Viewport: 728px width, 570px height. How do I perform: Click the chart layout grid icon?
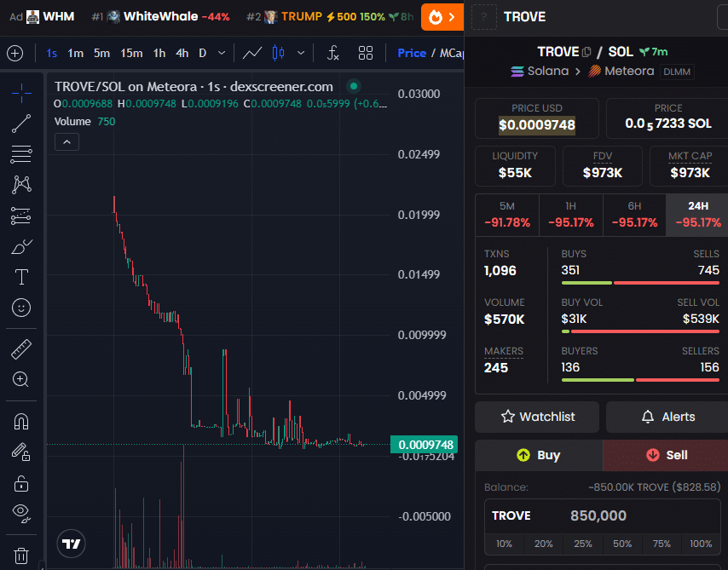(x=366, y=53)
